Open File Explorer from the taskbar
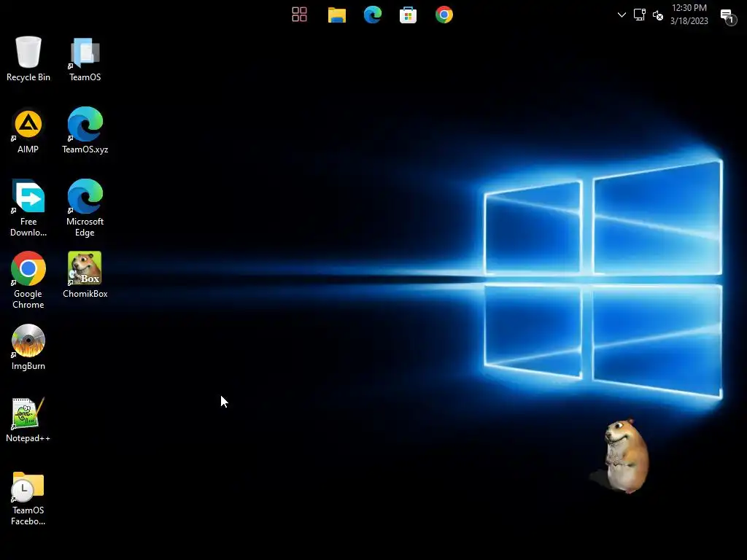This screenshot has width=747, height=560. 337,15
